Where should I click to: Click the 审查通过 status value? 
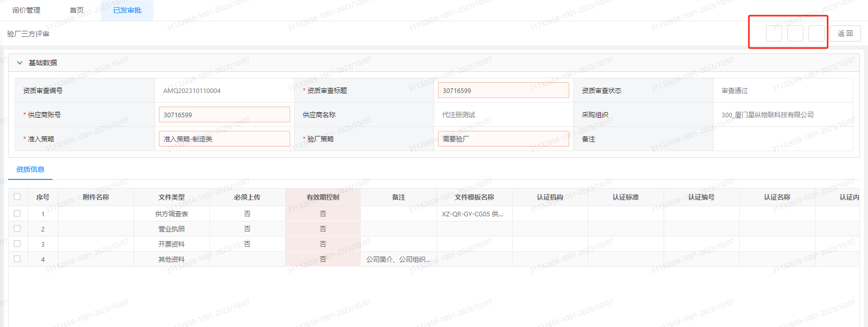735,90
